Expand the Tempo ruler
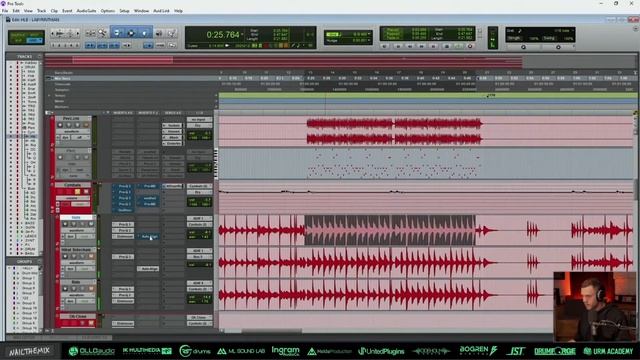The width and height of the screenshot is (640, 360). pos(49,95)
